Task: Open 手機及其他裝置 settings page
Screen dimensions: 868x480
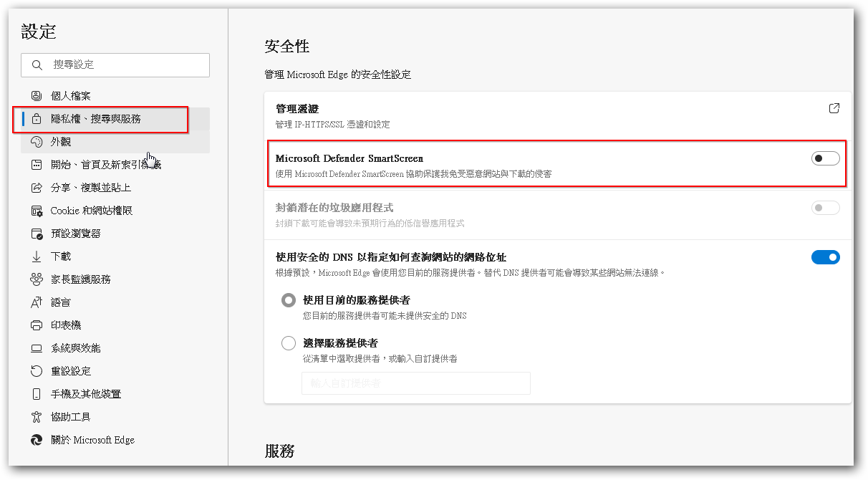Action: 85,394
